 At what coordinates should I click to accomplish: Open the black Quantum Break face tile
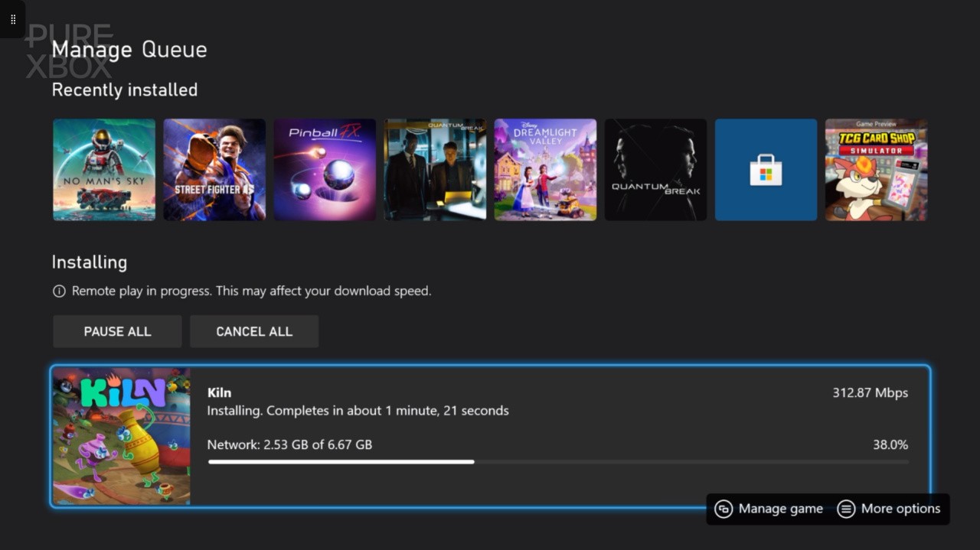pos(655,169)
